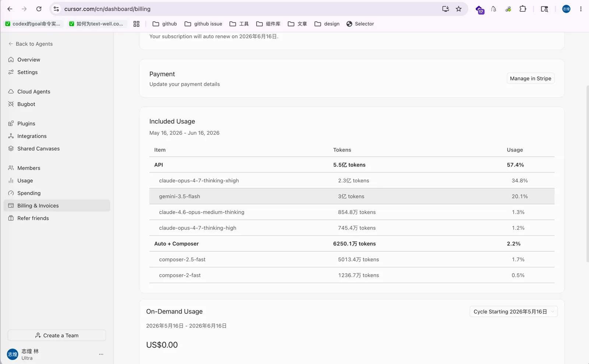Click the Auto + Composer row
The width and height of the screenshot is (589, 364).
[352, 244]
